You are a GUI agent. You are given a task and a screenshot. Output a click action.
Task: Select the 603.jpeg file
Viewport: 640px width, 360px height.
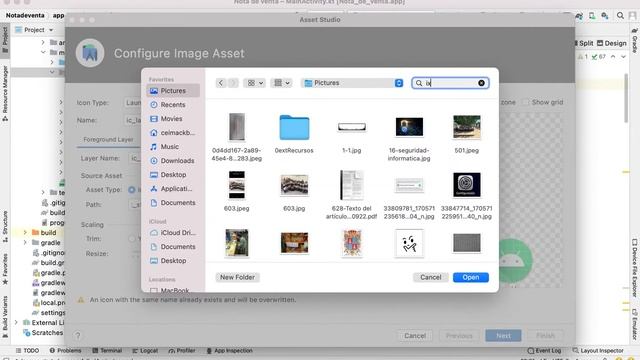237,191
